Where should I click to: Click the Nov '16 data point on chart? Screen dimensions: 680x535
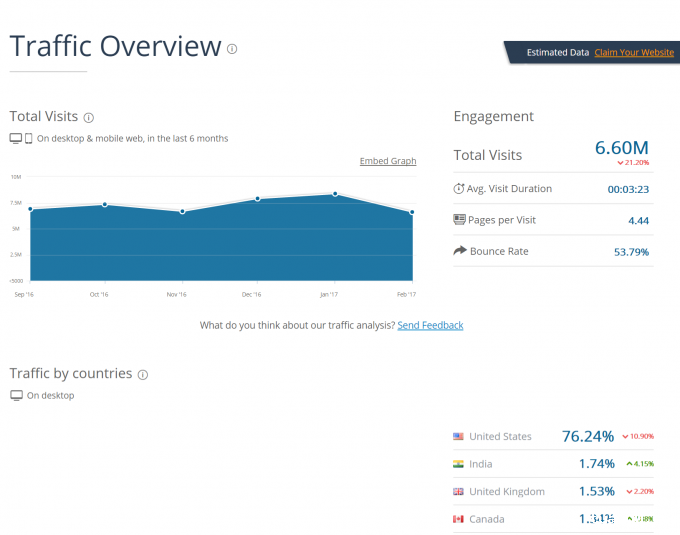coord(182,211)
